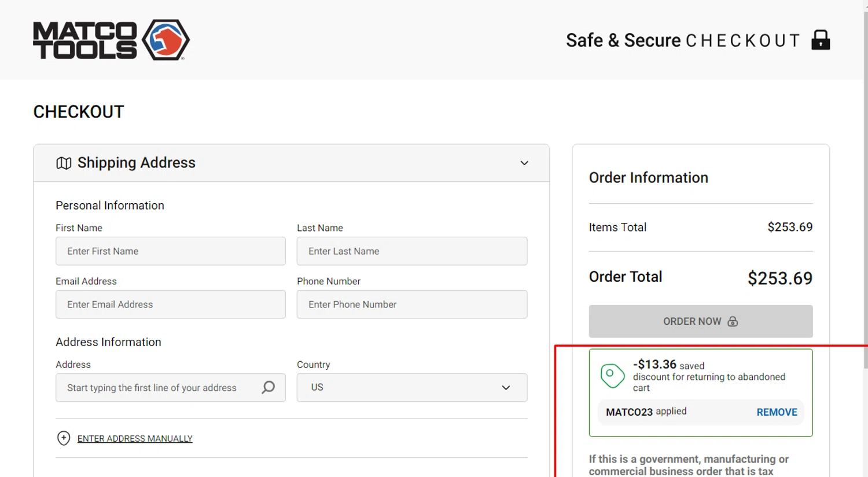
Task: Click the secure checkout padlock icon
Action: point(821,40)
